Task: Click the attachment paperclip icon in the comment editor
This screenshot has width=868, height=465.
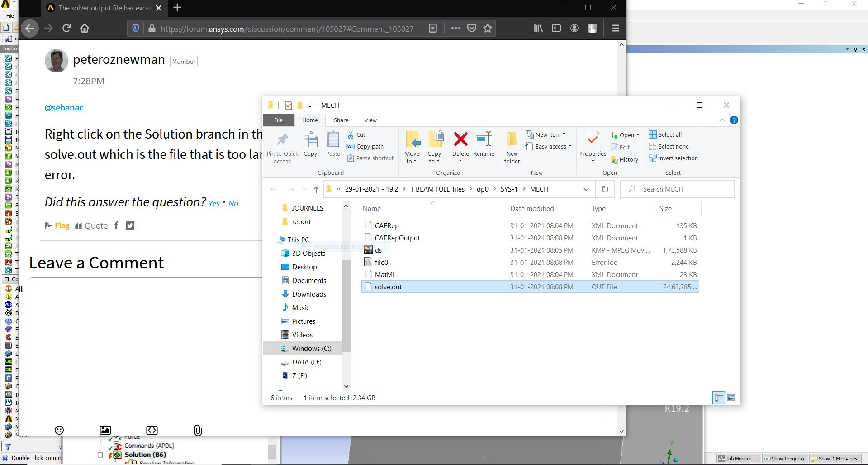Action: [197, 430]
